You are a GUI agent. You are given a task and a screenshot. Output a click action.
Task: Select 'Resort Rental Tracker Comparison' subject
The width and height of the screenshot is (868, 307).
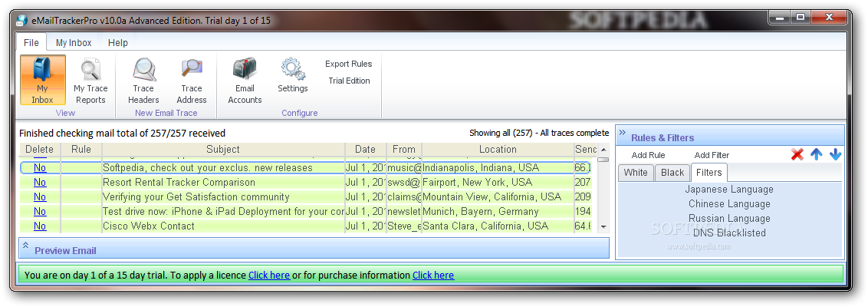[x=179, y=182]
